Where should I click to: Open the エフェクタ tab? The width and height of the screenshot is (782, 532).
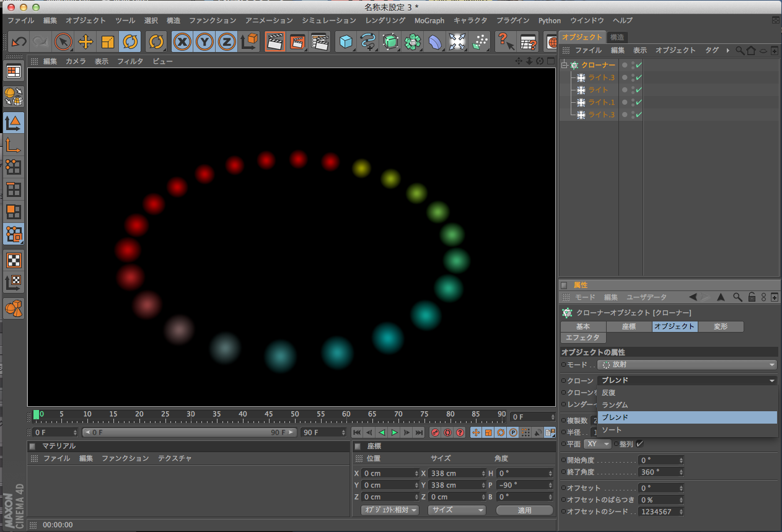click(583, 338)
